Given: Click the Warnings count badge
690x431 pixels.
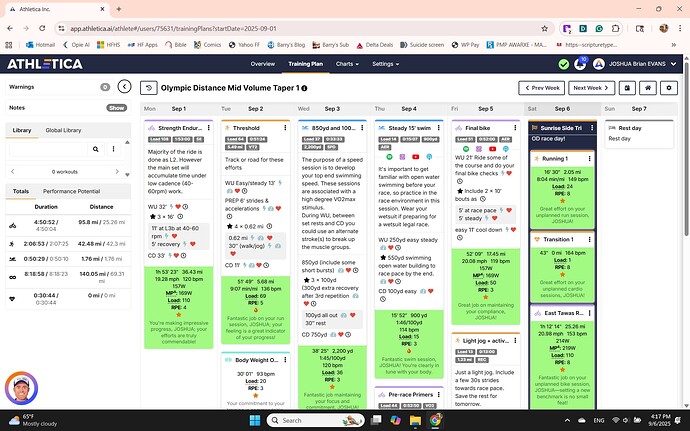Looking at the screenshot, I should click(105, 87).
